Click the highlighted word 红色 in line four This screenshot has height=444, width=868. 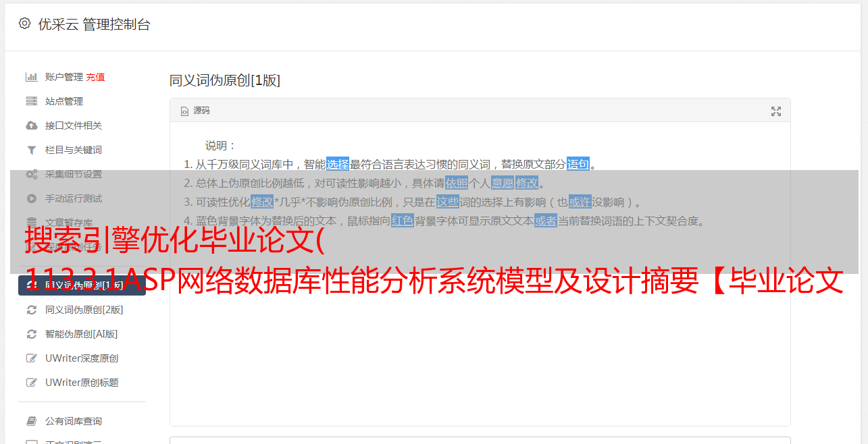[403, 221]
